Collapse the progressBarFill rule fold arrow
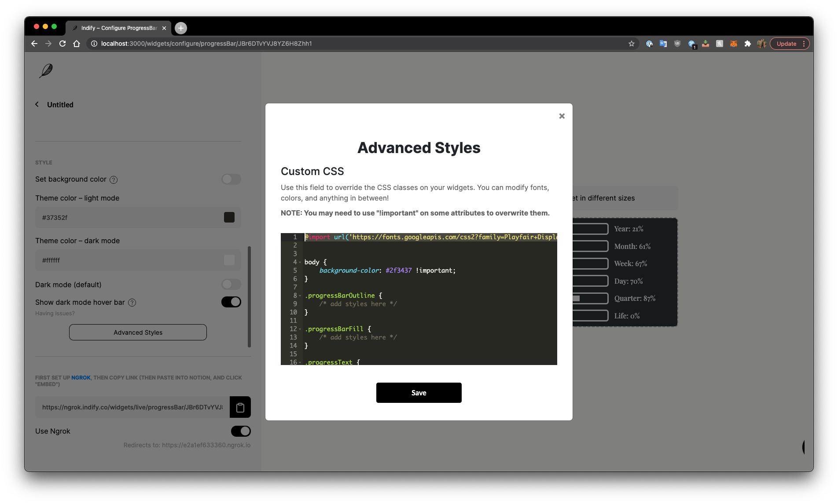 pos(300,329)
